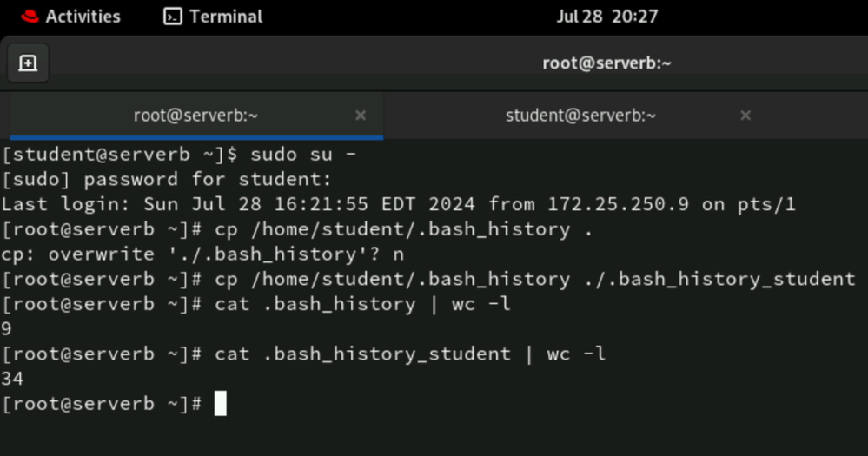Click the IP address 172.25.250.9
This screenshot has width=868, height=456.
618,205
